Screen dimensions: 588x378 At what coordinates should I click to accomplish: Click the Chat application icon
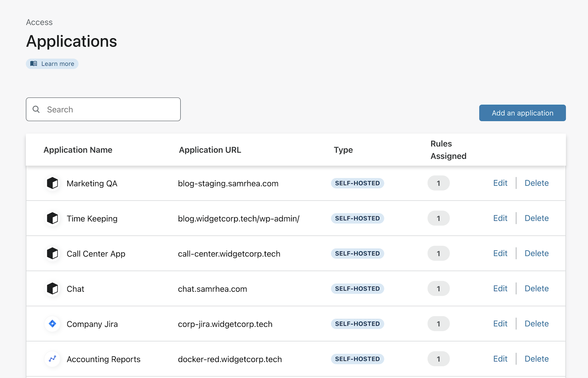[52, 289]
